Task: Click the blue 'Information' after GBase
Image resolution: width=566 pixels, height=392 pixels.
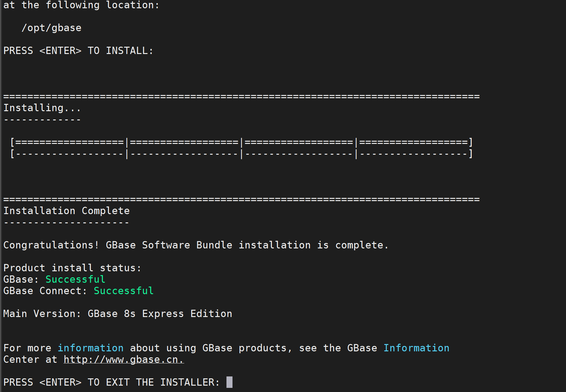Action: (416, 348)
